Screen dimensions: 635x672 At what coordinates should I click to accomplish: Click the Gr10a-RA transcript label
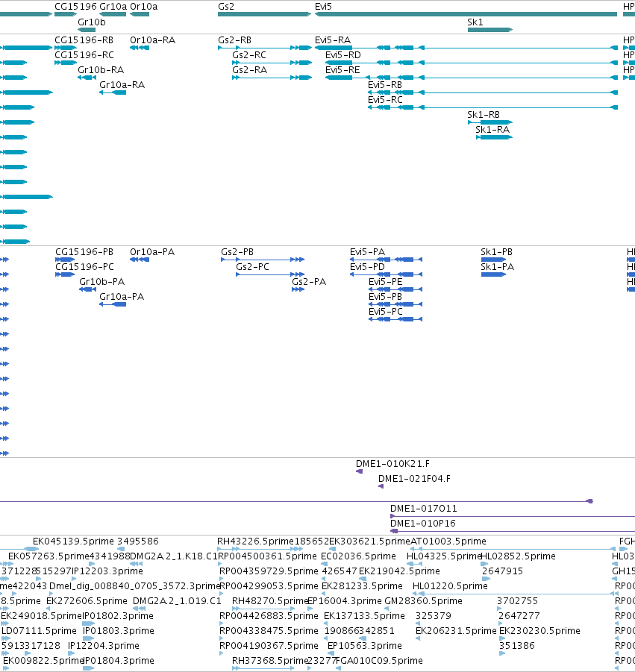coord(122,85)
